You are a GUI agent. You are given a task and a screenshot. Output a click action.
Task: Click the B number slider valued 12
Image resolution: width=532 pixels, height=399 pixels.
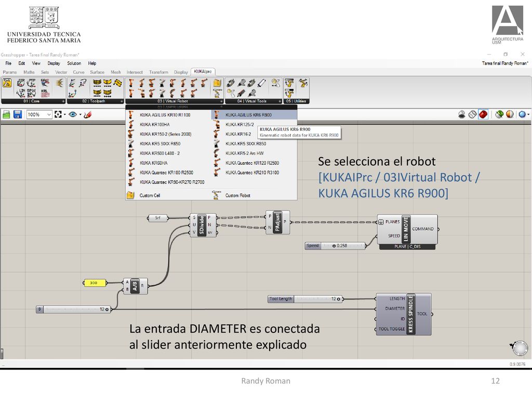(x=74, y=309)
